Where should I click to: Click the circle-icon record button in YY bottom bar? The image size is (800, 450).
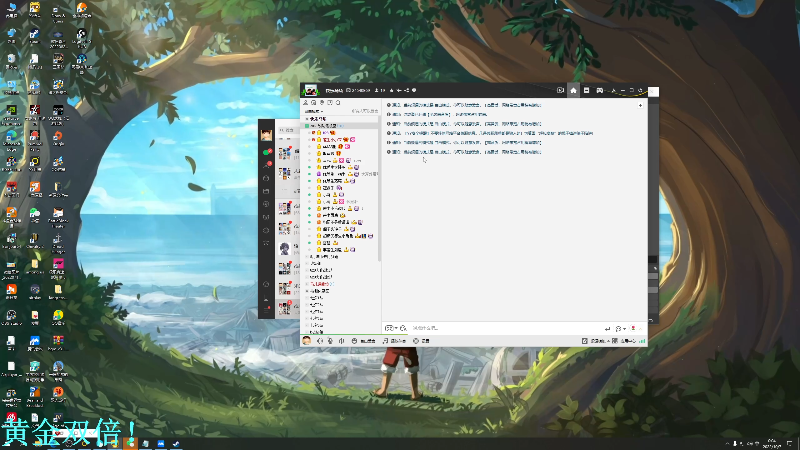click(421, 341)
